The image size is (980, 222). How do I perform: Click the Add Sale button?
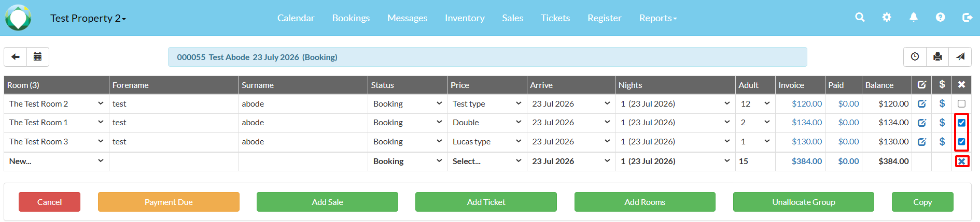click(x=327, y=202)
